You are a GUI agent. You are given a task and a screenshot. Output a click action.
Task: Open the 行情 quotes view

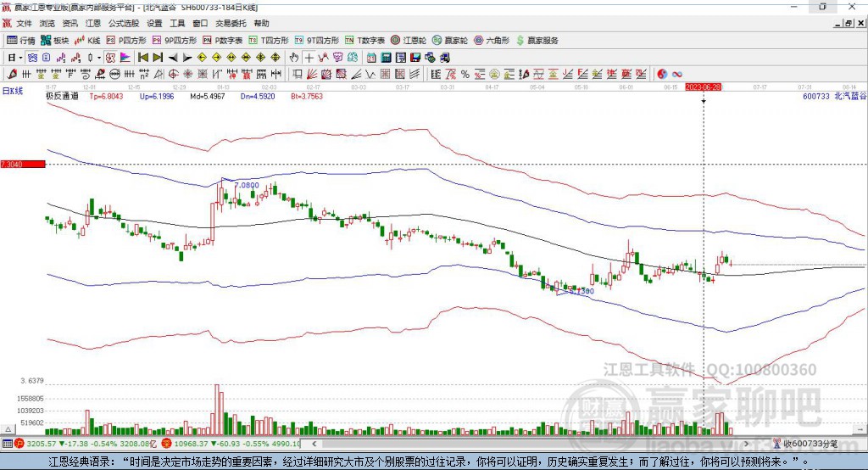[x=21, y=41]
